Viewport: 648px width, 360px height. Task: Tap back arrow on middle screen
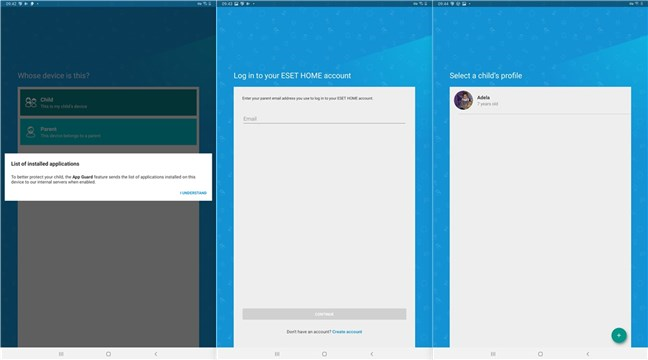tap(372, 354)
